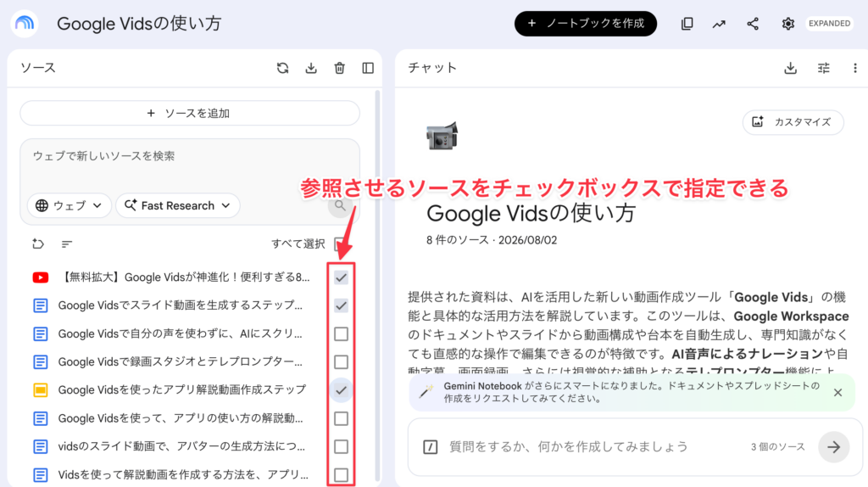Click カスタマイズ button
868x487 pixels.
click(x=793, y=122)
